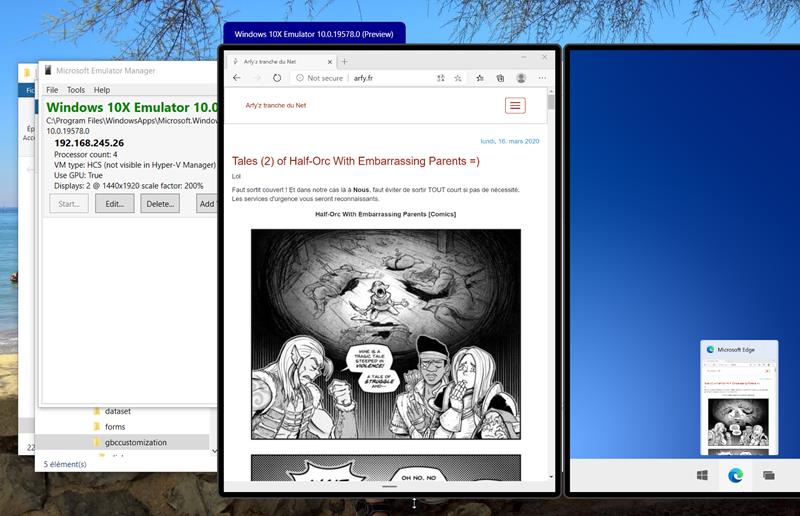Select the Arfy'z tranche du Net tab
The image size is (800, 516).
(x=280, y=62)
